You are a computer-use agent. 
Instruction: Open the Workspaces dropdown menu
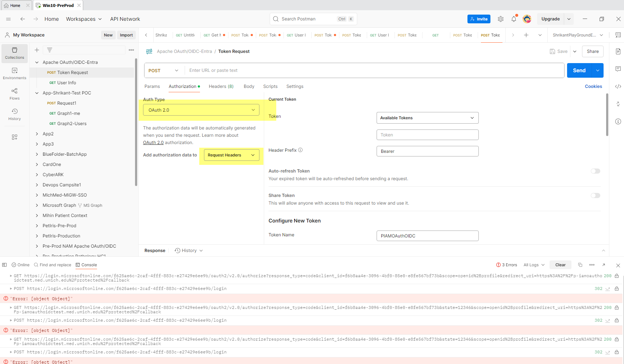click(84, 19)
